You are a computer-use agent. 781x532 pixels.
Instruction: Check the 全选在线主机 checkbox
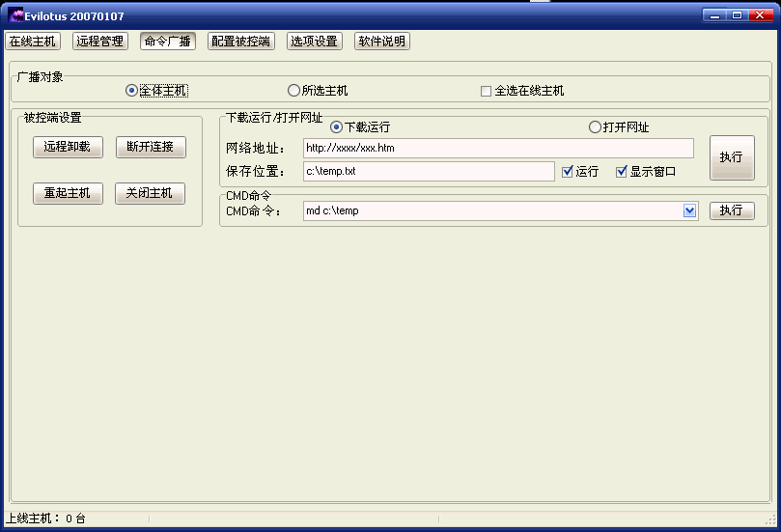coord(487,92)
